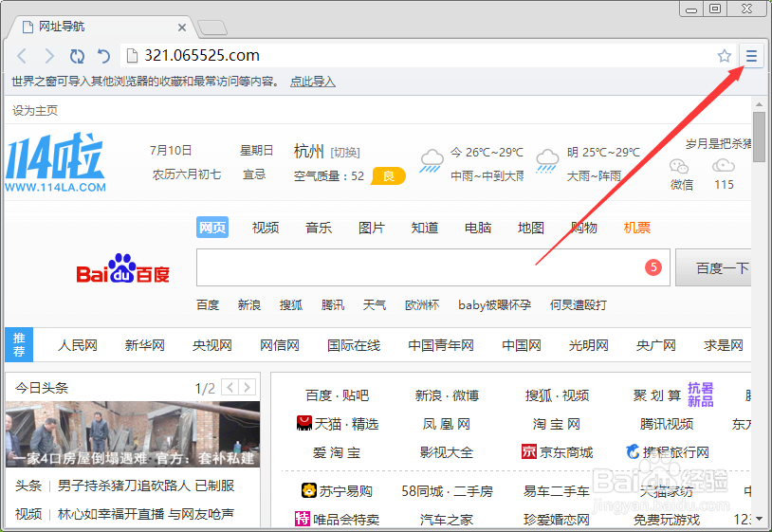Open the 国际在线 link
The height and width of the screenshot is (532, 772).
354,345
